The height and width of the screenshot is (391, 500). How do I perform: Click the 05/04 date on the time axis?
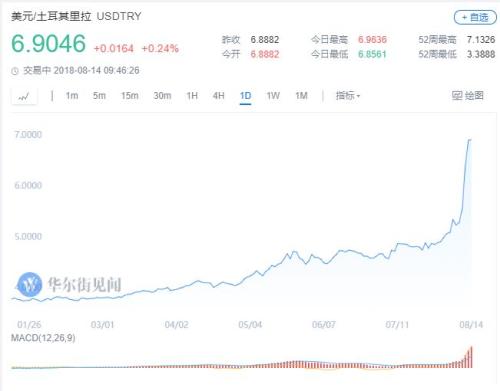(x=250, y=324)
